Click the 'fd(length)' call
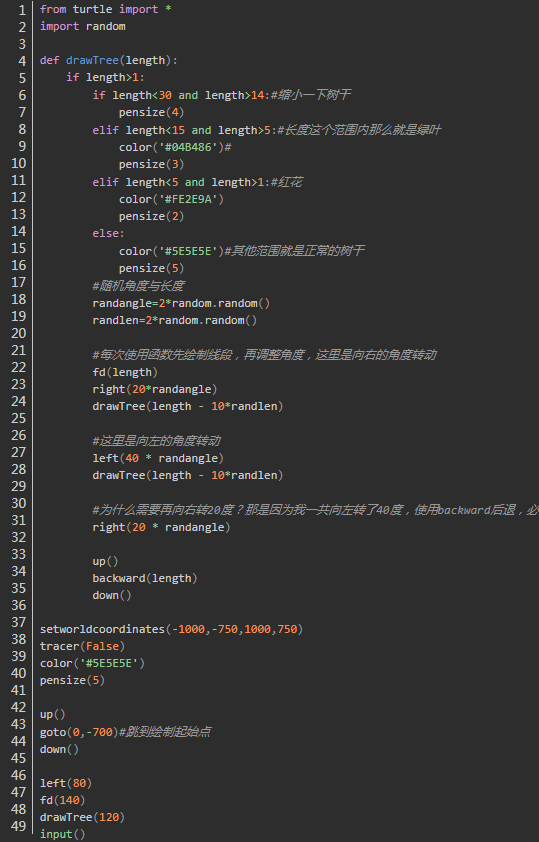 (125, 372)
